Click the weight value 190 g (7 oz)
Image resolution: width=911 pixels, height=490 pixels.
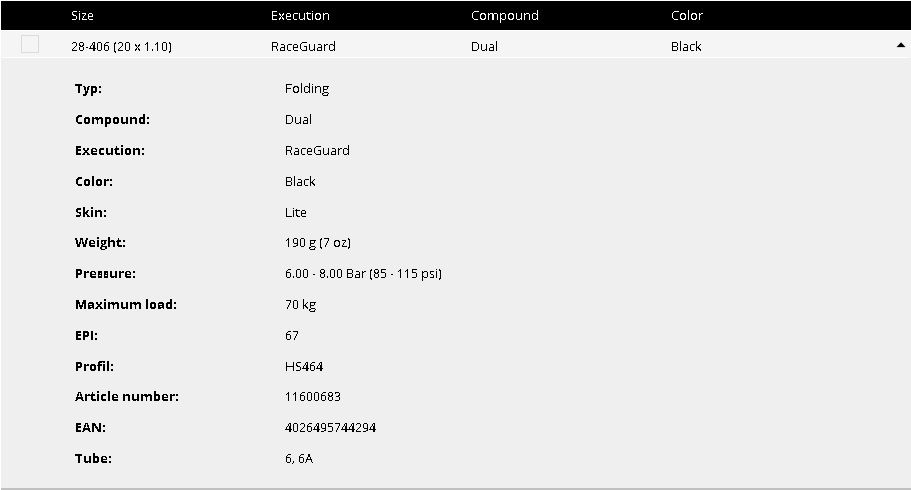[x=318, y=243]
